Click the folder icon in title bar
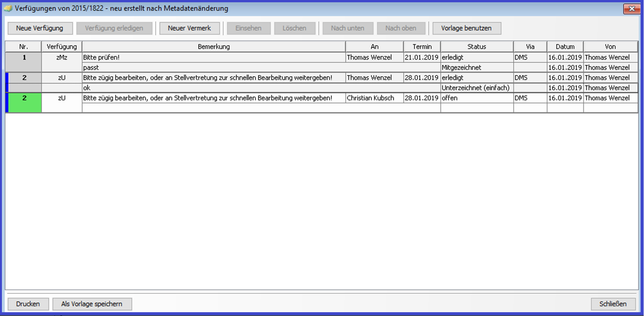The height and width of the screenshot is (316, 644). [8, 8]
